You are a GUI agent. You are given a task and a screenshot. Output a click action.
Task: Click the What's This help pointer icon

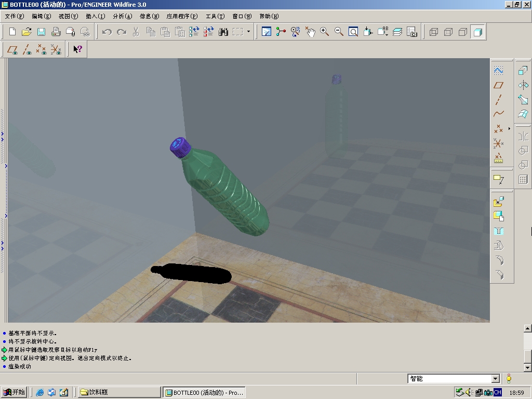pyautogui.click(x=77, y=49)
